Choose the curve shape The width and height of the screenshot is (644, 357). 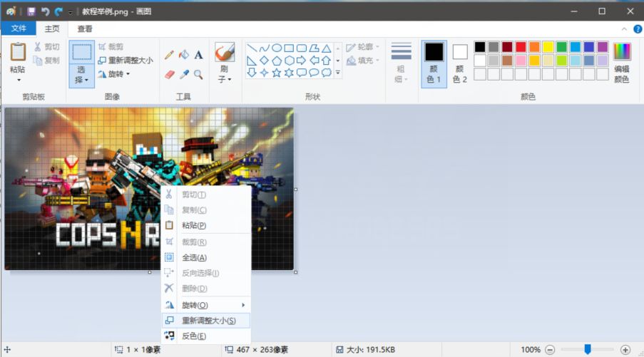tap(264, 48)
